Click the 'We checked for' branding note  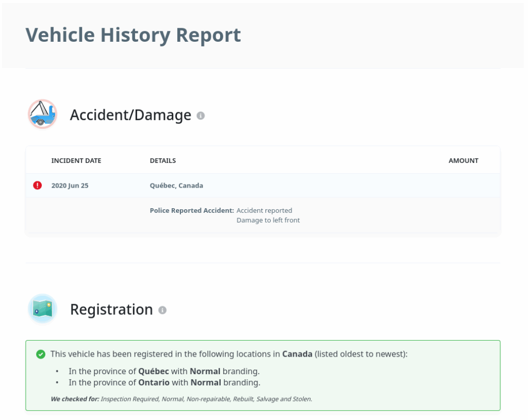click(181, 399)
